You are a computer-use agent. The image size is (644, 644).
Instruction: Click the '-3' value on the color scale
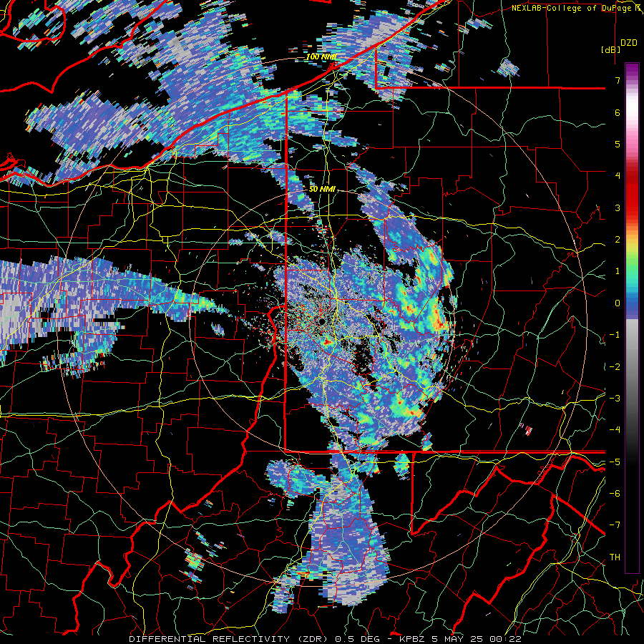(x=615, y=399)
